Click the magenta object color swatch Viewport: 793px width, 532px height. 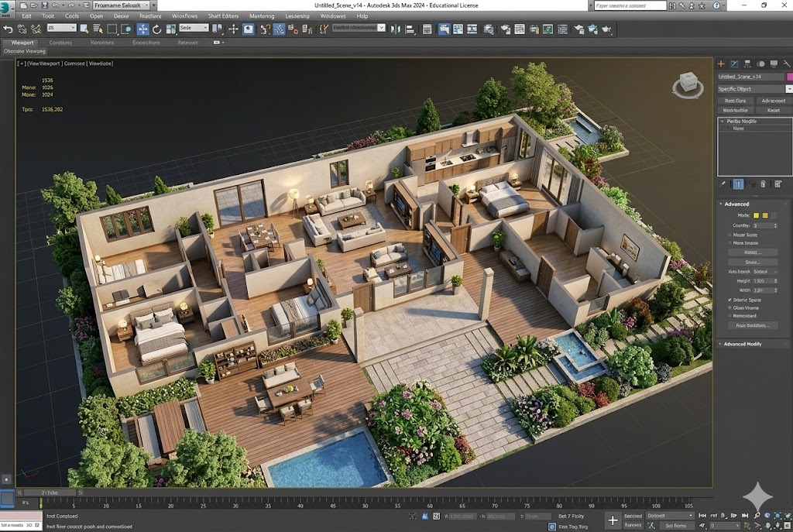click(x=789, y=77)
